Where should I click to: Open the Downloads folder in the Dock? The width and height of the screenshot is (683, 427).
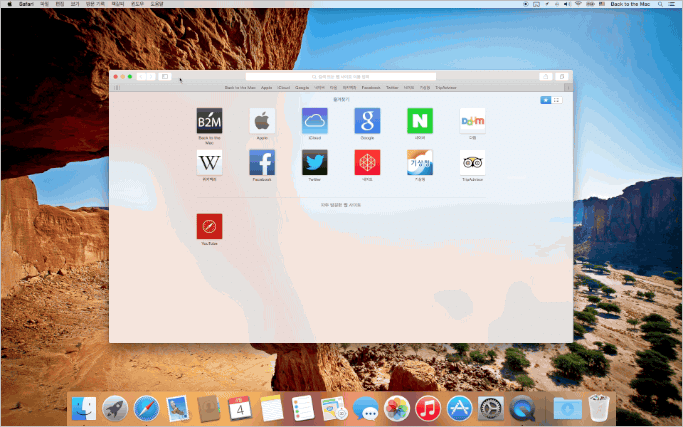click(x=568, y=408)
